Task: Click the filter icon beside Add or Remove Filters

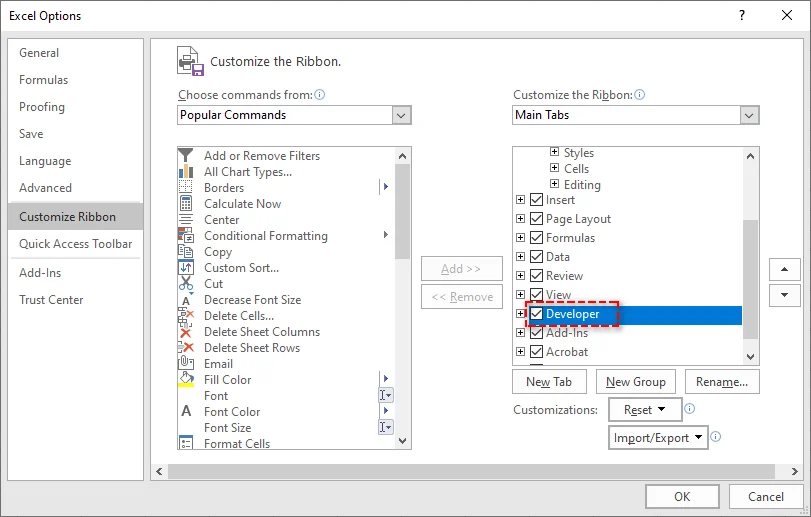Action: point(185,156)
